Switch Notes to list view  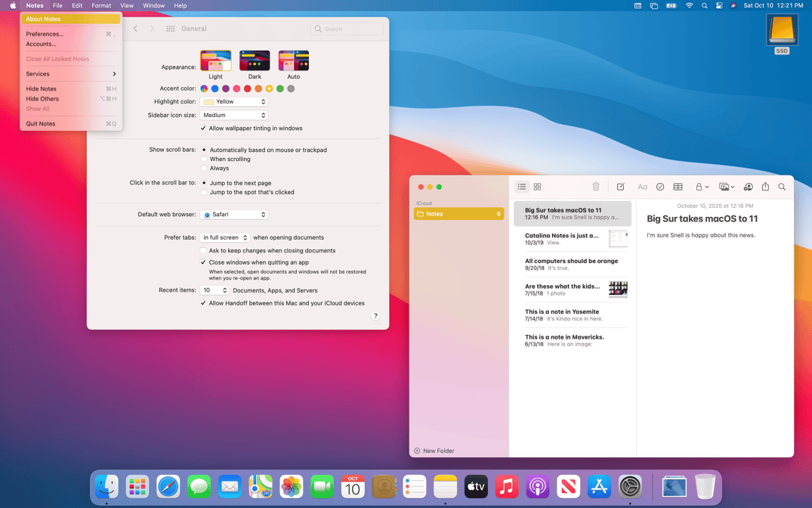pyautogui.click(x=521, y=187)
